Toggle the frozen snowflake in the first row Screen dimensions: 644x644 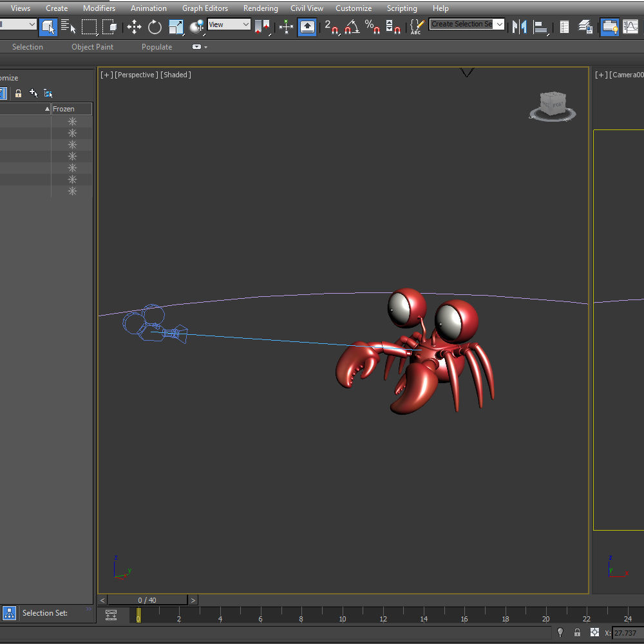[72, 122]
